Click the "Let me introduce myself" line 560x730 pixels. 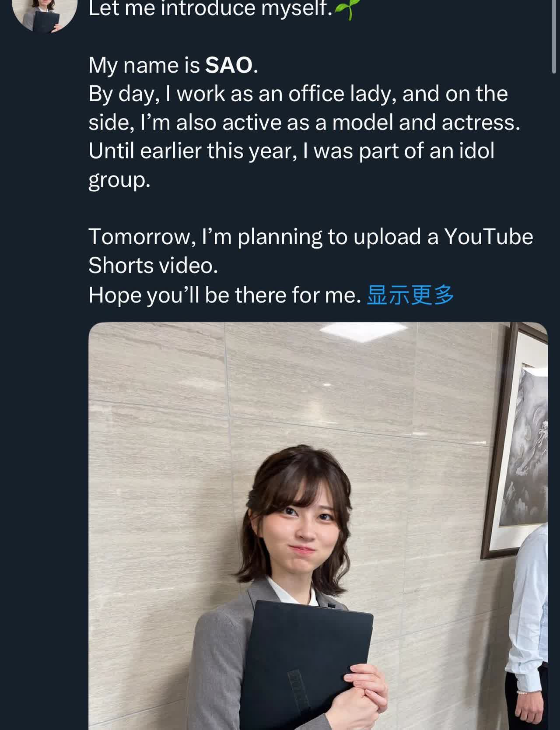pos(210,9)
